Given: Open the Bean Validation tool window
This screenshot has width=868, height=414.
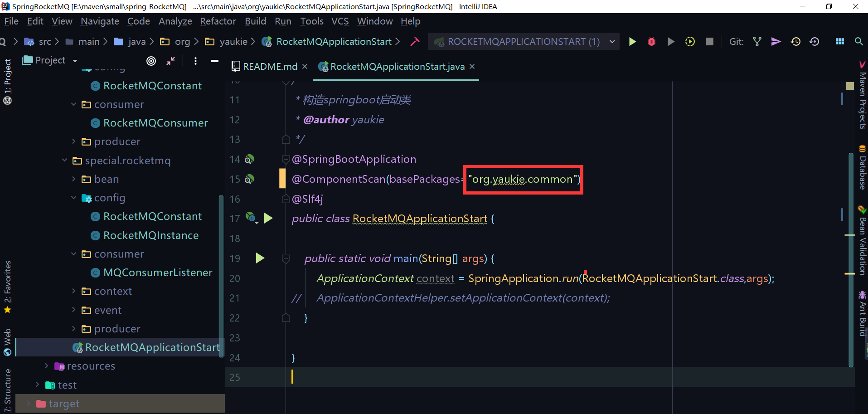Looking at the screenshot, I should coord(863,240).
